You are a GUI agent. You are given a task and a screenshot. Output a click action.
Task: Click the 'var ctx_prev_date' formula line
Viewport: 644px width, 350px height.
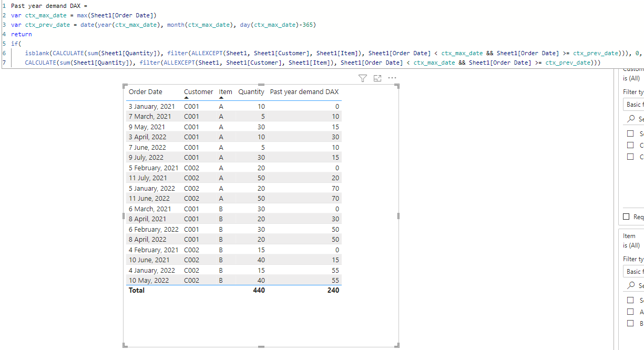point(163,25)
